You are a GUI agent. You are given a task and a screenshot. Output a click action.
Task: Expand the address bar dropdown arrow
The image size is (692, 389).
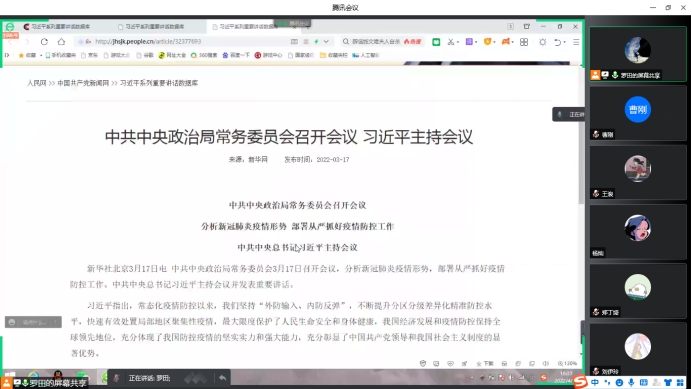point(326,42)
